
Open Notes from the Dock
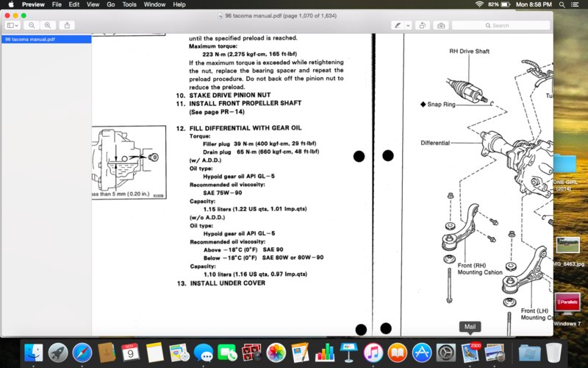click(x=155, y=353)
